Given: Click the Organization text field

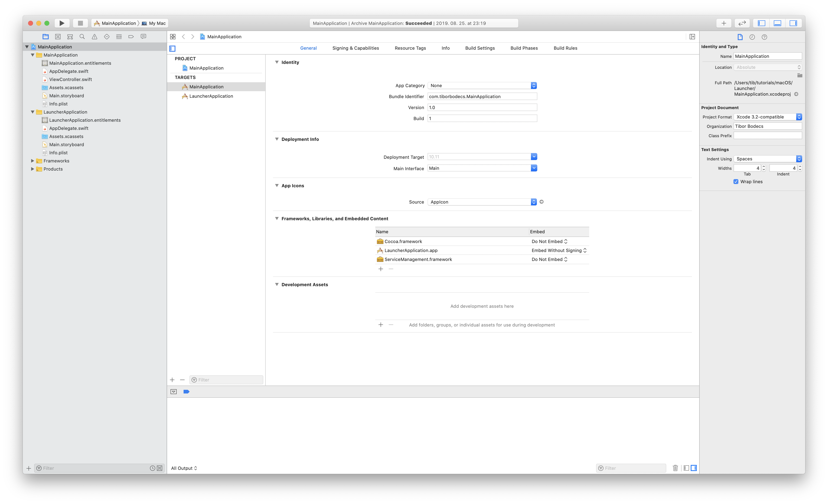Looking at the screenshot, I should click(768, 126).
